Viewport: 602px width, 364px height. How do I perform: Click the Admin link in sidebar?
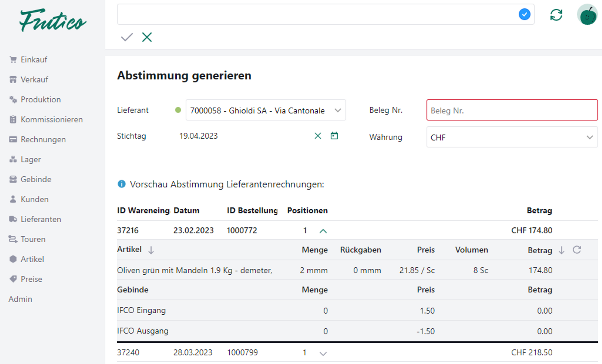(x=20, y=299)
